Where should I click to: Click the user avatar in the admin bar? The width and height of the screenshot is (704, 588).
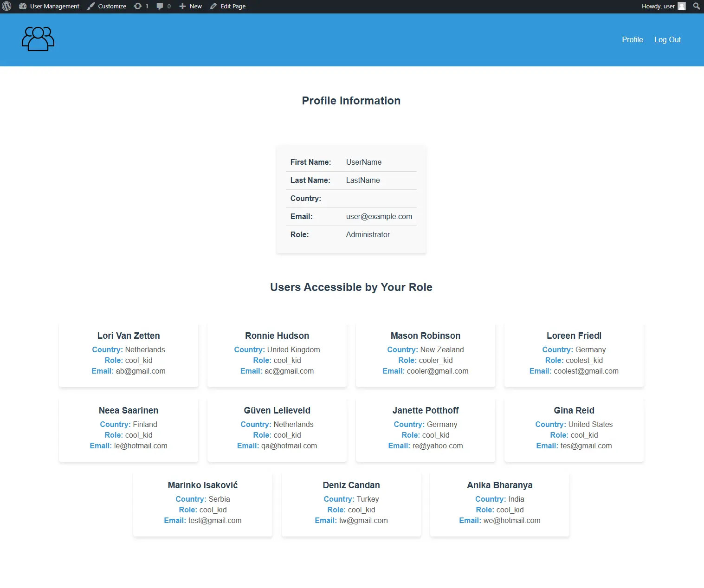click(x=682, y=6)
